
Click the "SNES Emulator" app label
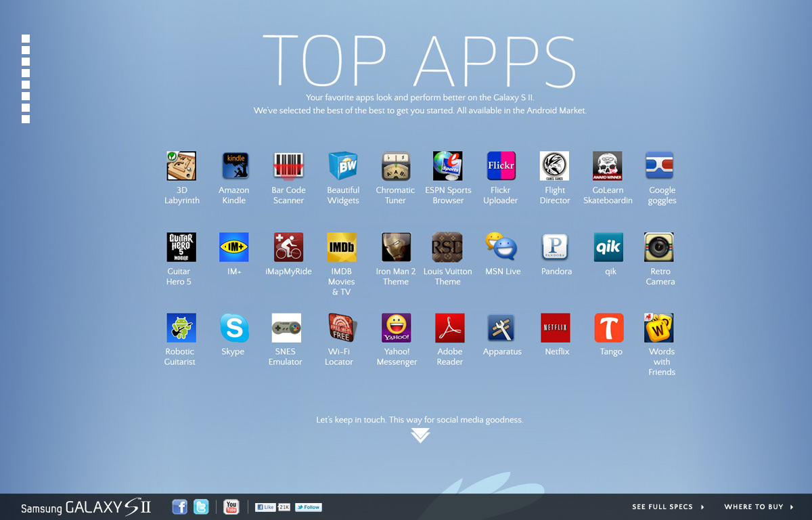286,357
